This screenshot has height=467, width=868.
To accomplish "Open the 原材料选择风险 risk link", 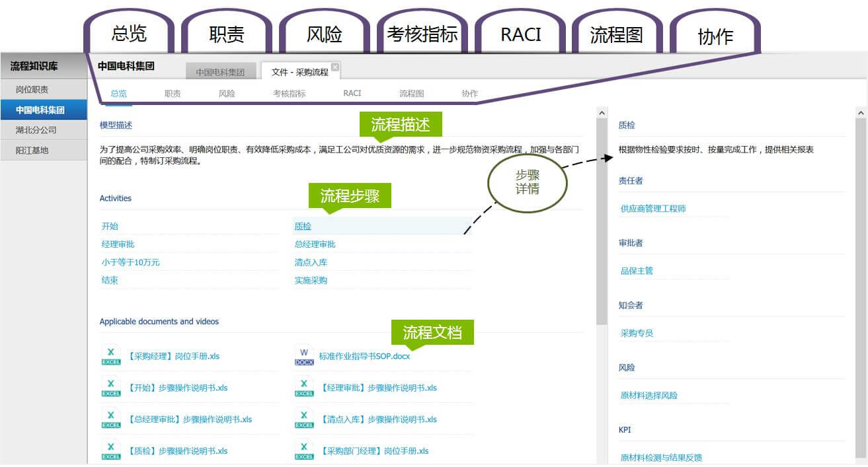I will 649,396.
